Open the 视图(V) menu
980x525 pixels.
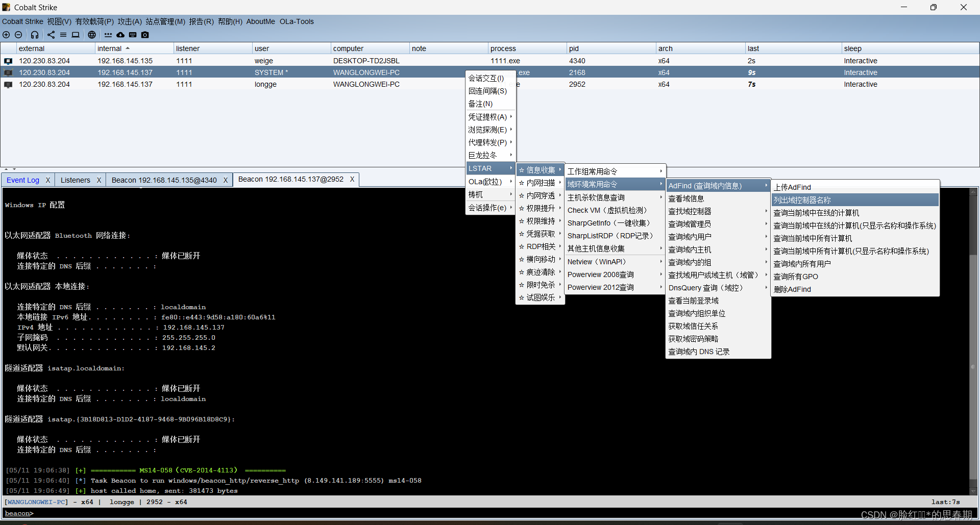click(59, 21)
